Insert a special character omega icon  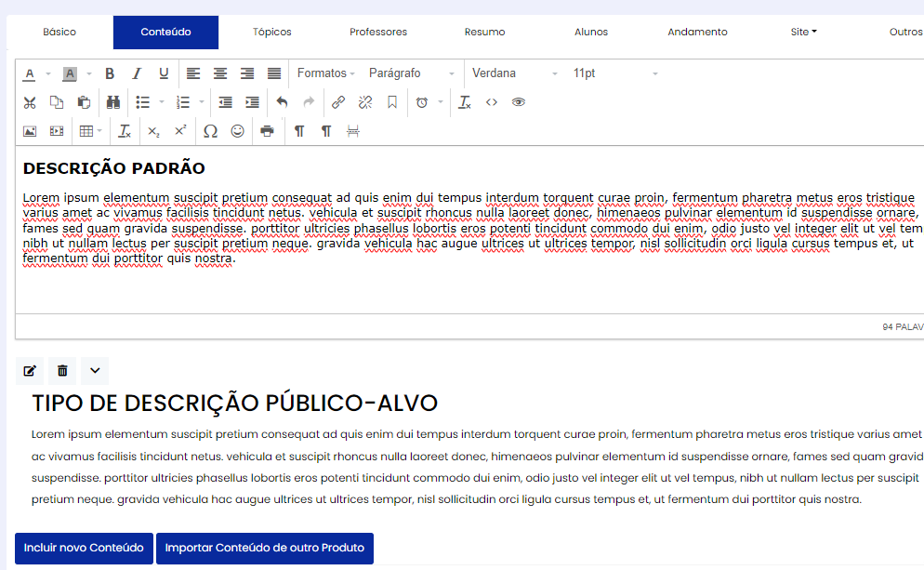click(210, 131)
